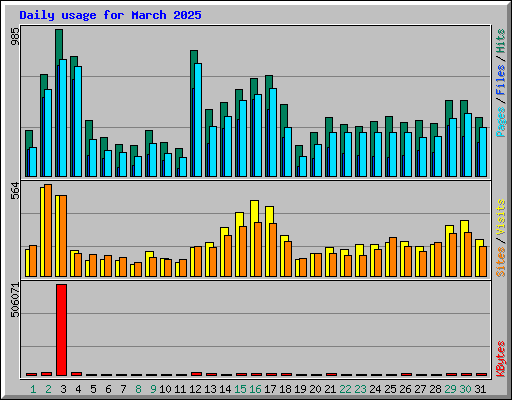Click day label 2 on x-axis
Viewport: 512px width, 400px height.
tap(48, 389)
